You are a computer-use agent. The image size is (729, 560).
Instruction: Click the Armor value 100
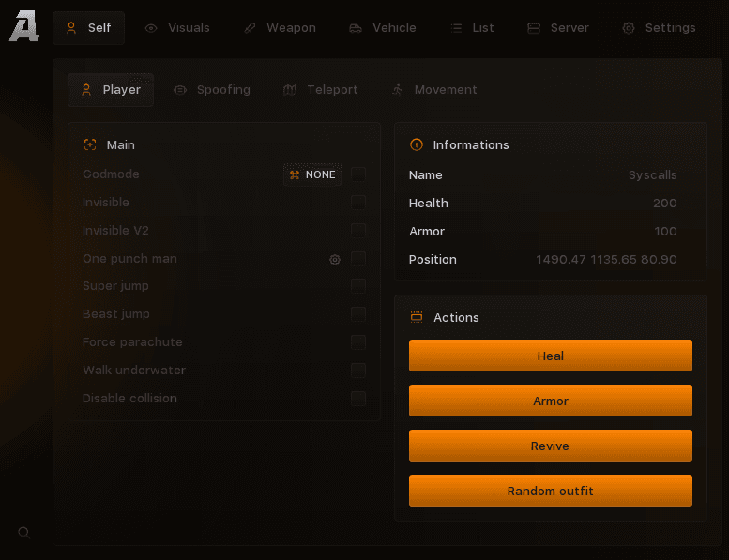[665, 232]
